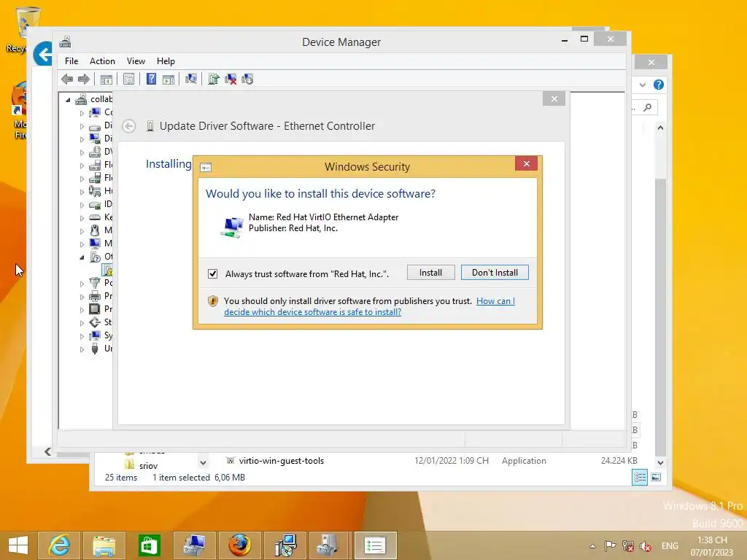The width and height of the screenshot is (747, 560).
Task: Expand the 'St' storage controllers node
Action: pos(82,323)
